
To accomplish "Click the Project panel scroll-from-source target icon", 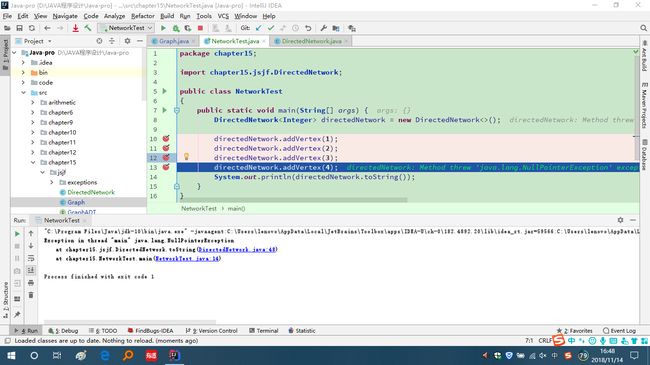I will point(99,41).
